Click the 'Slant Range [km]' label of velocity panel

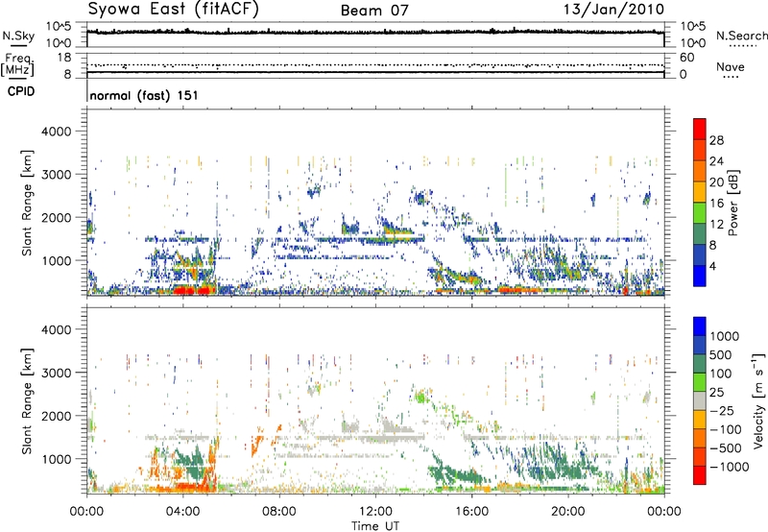click(x=27, y=400)
